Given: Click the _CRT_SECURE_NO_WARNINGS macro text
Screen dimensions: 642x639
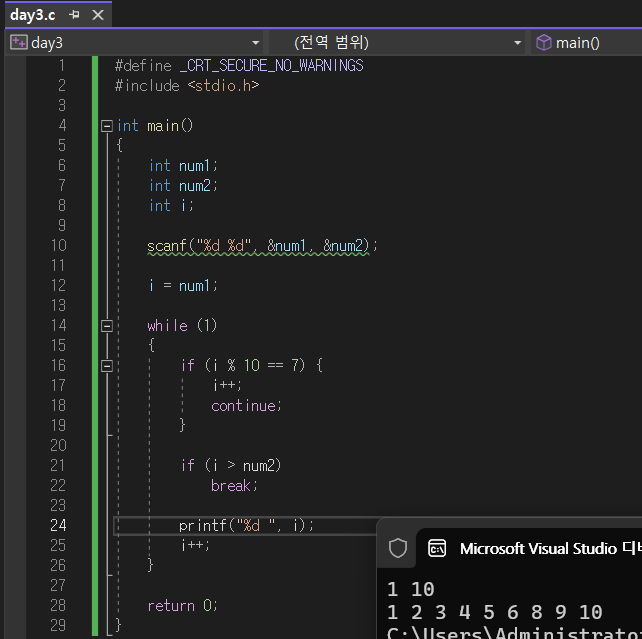Looking at the screenshot, I should pyautogui.click(x=271, y=65).
